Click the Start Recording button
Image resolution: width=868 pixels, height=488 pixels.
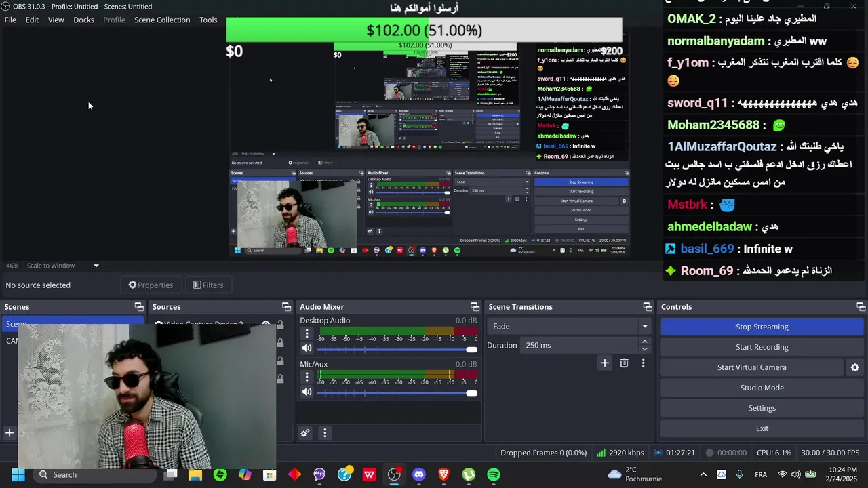[x=762, y=347]
